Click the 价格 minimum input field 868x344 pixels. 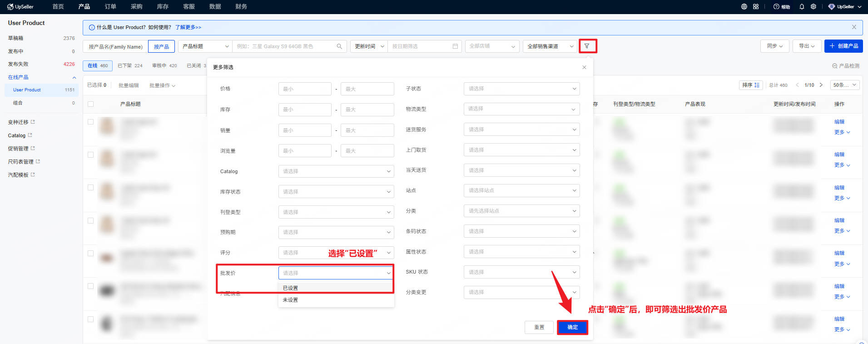click(305, 89)
